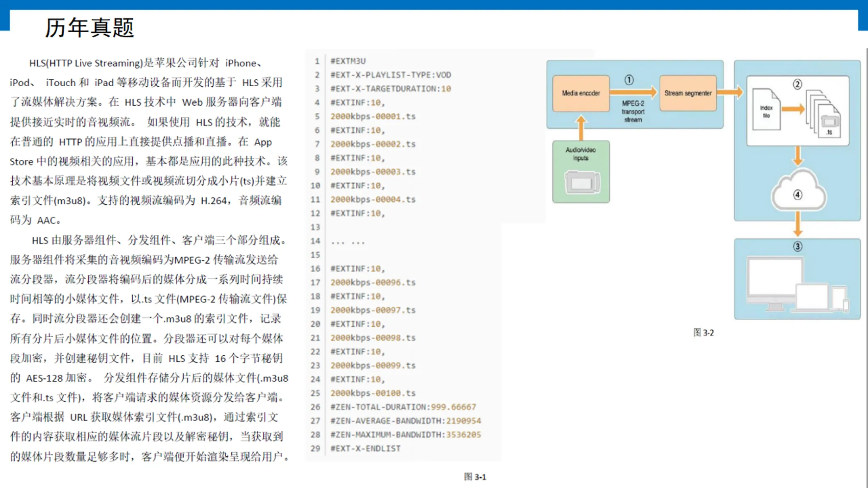Screen dimensions: 868x488
Task: Click the #ZEN-TOTAL-DURATION:999.66667 line
Action: click(403, 407)
